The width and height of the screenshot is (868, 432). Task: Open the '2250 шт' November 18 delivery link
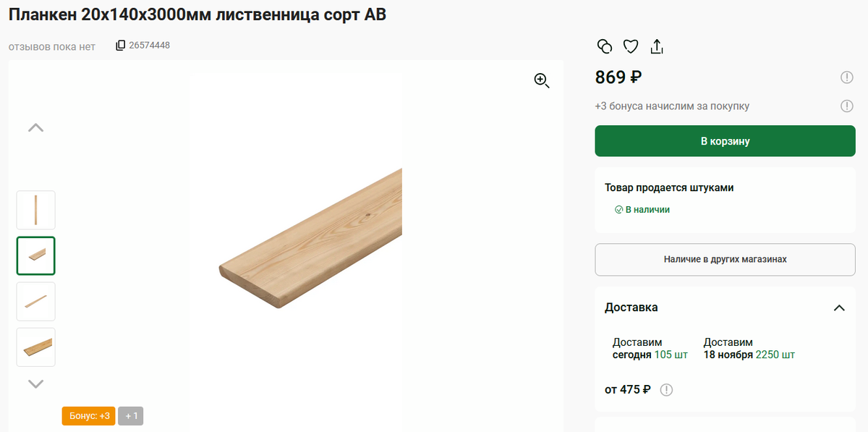(x=773, y=355)
